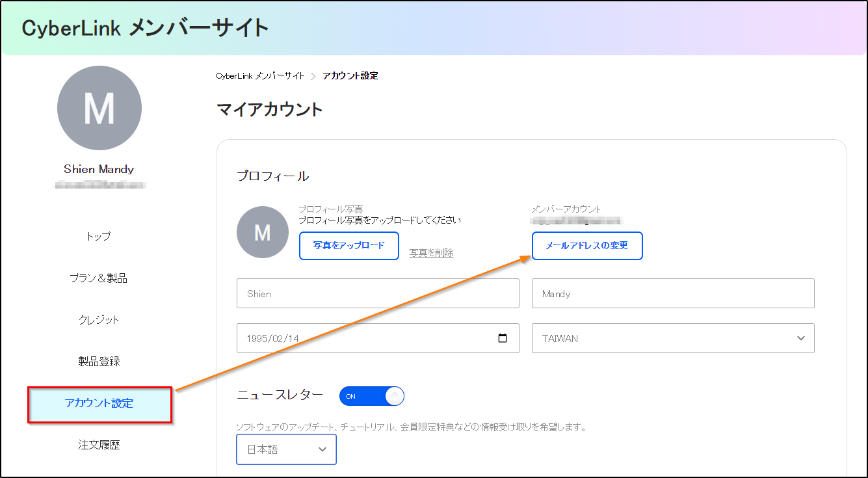Image resolution: width=868 pixels, height=478 pixels.
Task: Click the 写真をアップロード button
Action: point(349,246)
